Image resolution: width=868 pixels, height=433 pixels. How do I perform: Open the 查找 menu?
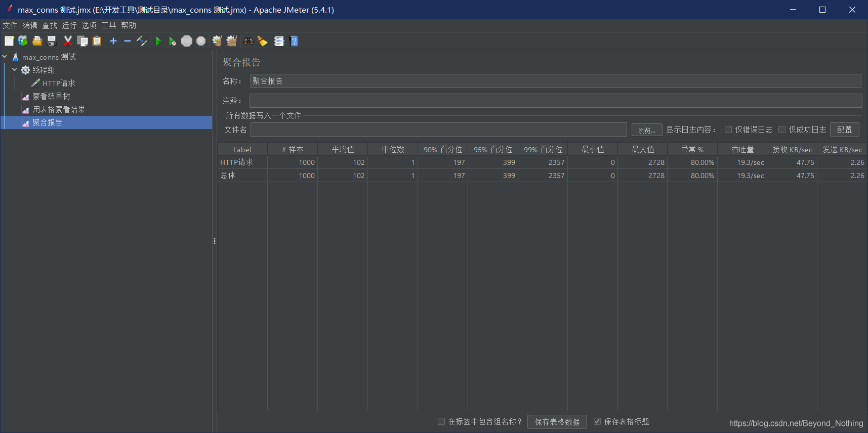(50, 25)
